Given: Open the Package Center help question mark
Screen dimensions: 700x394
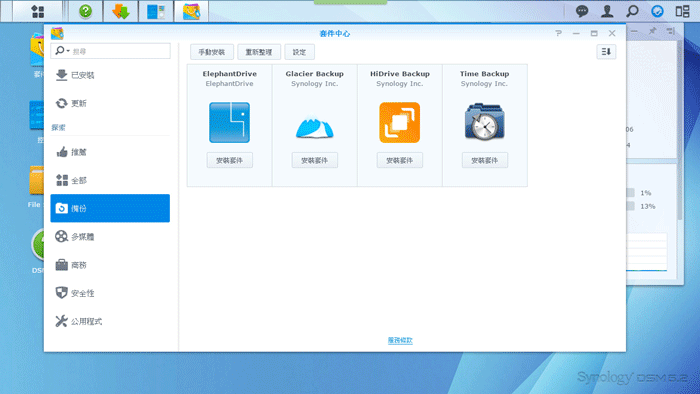Looking at the screenshot, I should click(558, 33).
